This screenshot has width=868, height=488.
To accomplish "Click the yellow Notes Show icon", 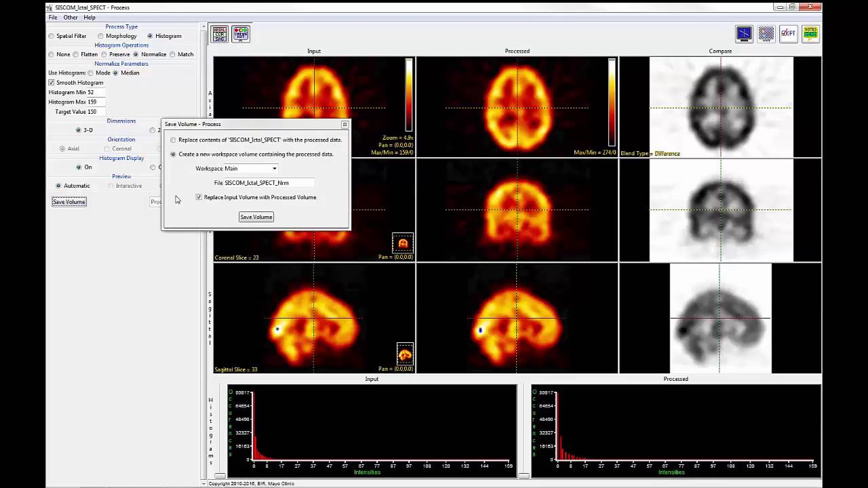I will click(810, 33).
